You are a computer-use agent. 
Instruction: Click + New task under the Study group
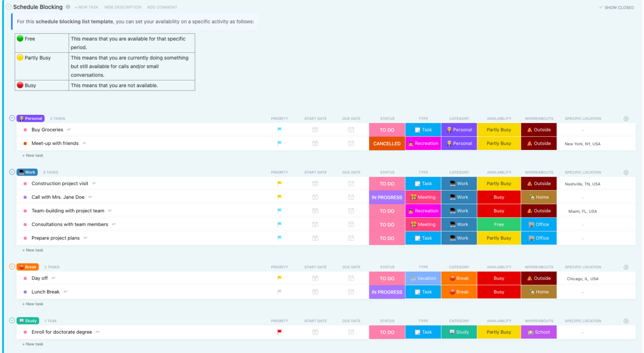pyautogui.click(x=32, y=343)
